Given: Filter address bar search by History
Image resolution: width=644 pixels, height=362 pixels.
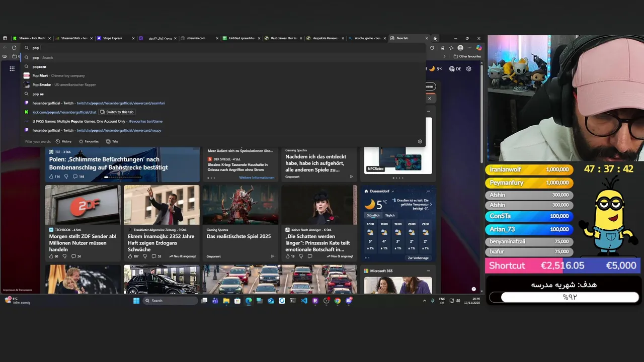Looking at the screenshot, I should (x=64, y=141).
